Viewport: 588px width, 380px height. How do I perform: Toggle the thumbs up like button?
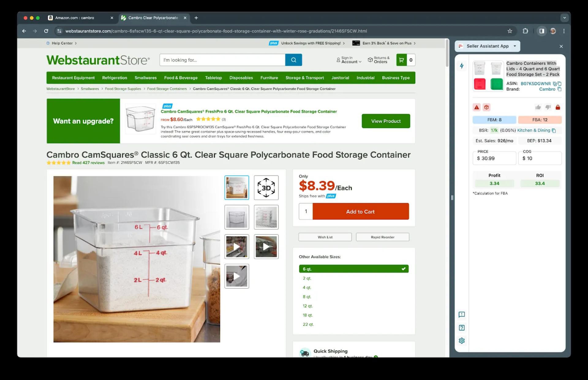538,107
